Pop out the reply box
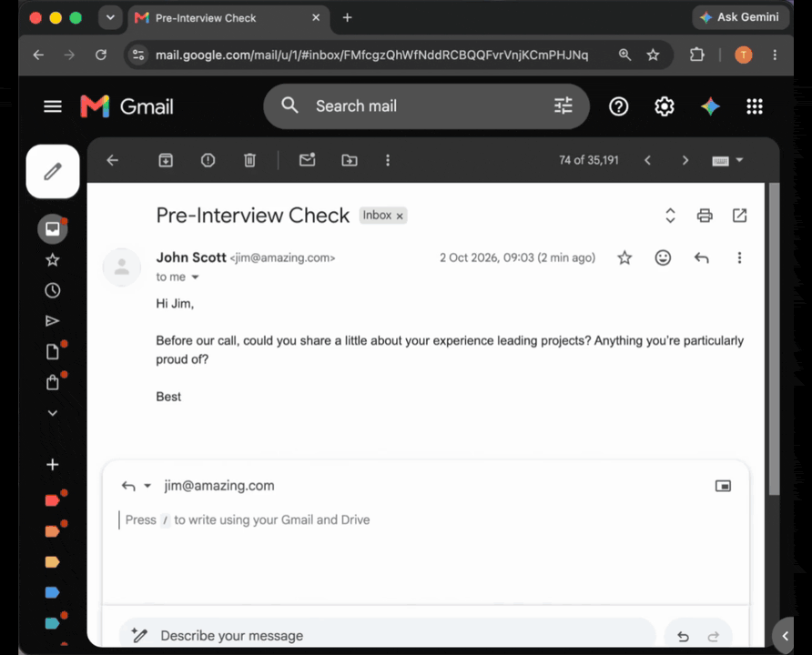Viewport: 812px width, 655px height. click(x=723, y=486)
